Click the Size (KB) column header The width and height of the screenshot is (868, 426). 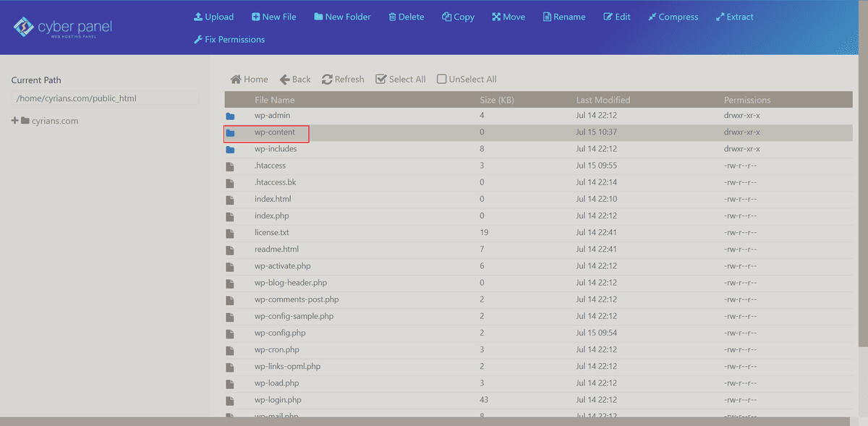click(498, 100)
